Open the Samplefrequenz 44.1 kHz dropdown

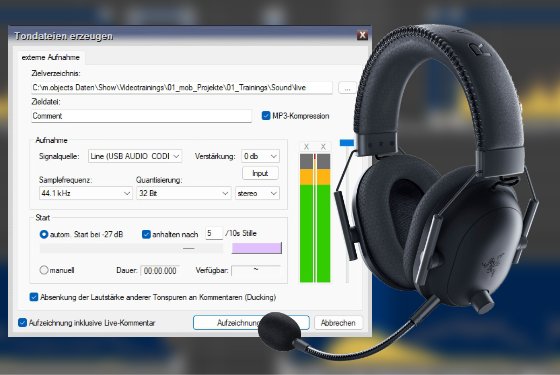point(85,193)
